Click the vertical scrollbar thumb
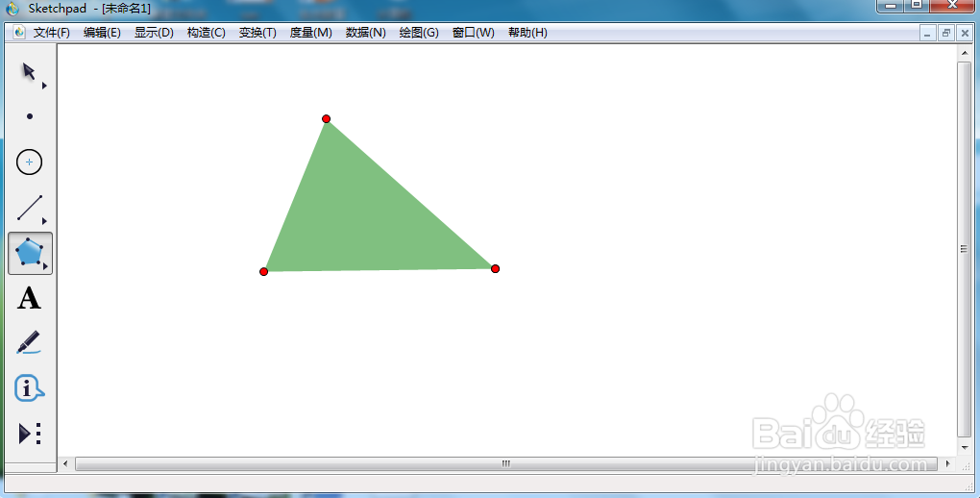The width and height of the screenshot is (980, 498). 965,249
